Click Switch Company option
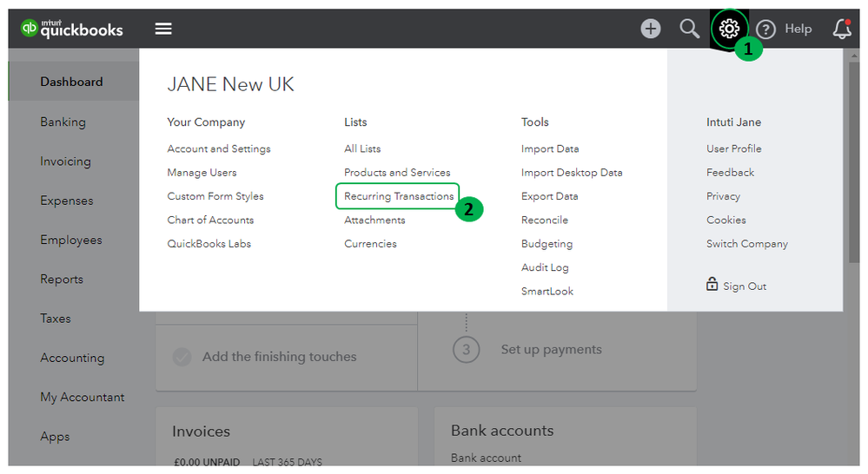Image resolution: width=868 pixels, height=474 pixels. 747,243
